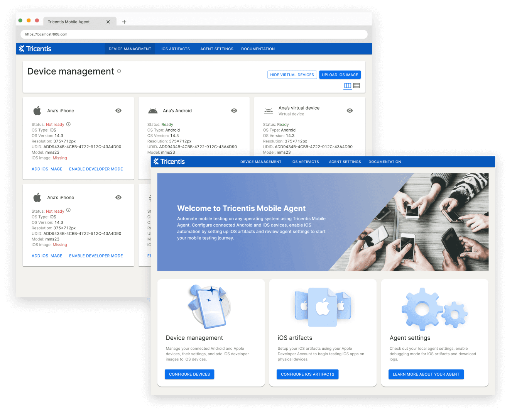Click Apple icon on first Ana's iPhone card

click(x=37, y=111)
